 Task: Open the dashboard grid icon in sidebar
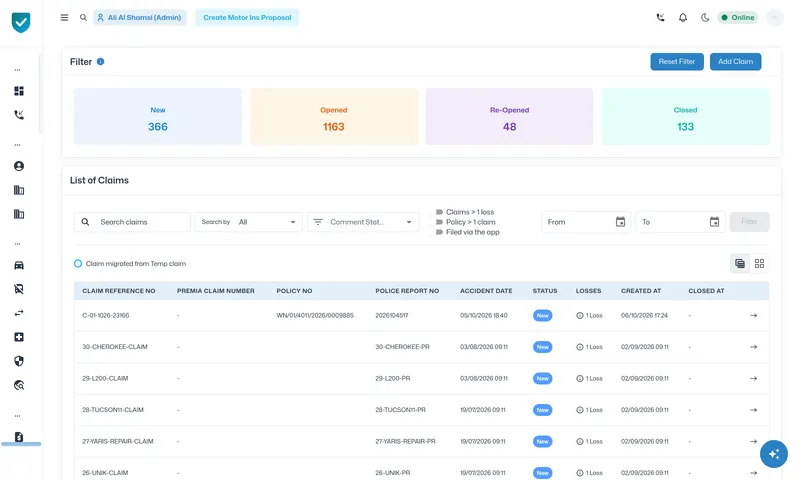coord(19,91)
